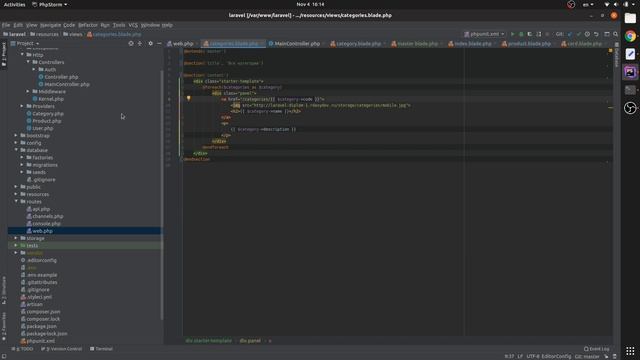Open the Refactor menu
This screenshot has height=360, width=640.
[88, 25]
